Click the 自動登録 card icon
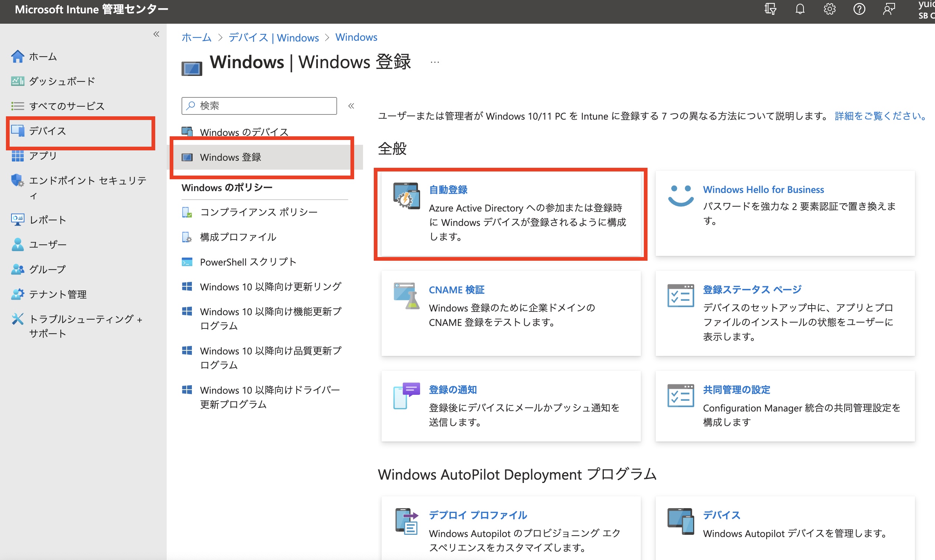Image resolution: width=935 pixels, height=560 pixels. (x=406, y=196)
